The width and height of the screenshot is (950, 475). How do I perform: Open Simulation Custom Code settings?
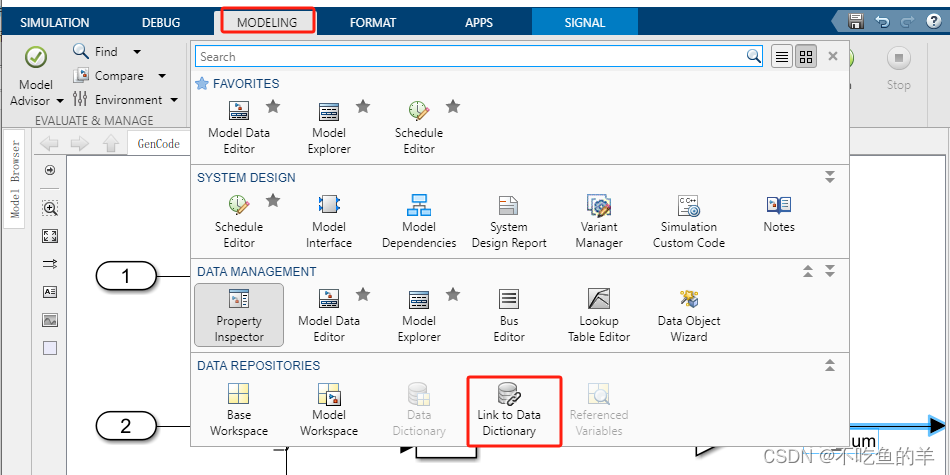point(688,222)
